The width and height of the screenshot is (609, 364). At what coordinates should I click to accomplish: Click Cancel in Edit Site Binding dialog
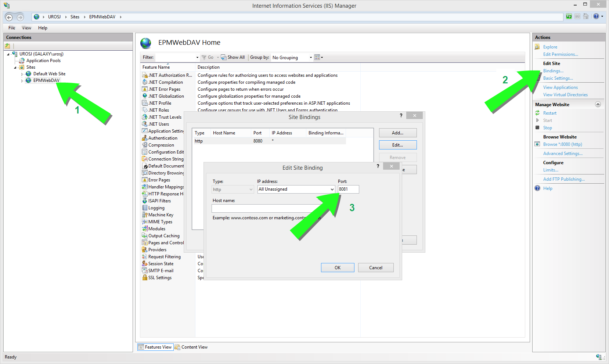pos(375,268)
